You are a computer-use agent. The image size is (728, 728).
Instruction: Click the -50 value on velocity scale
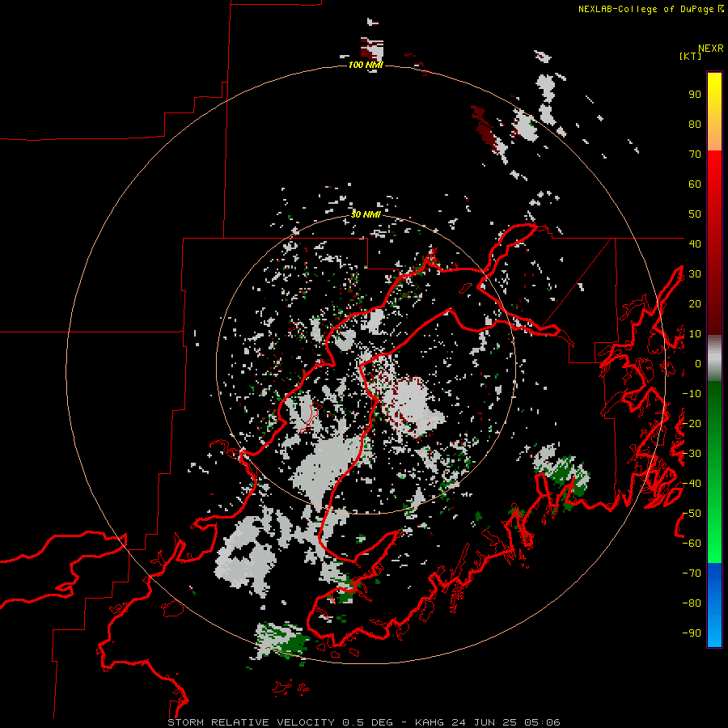click(x=692, y=514)
